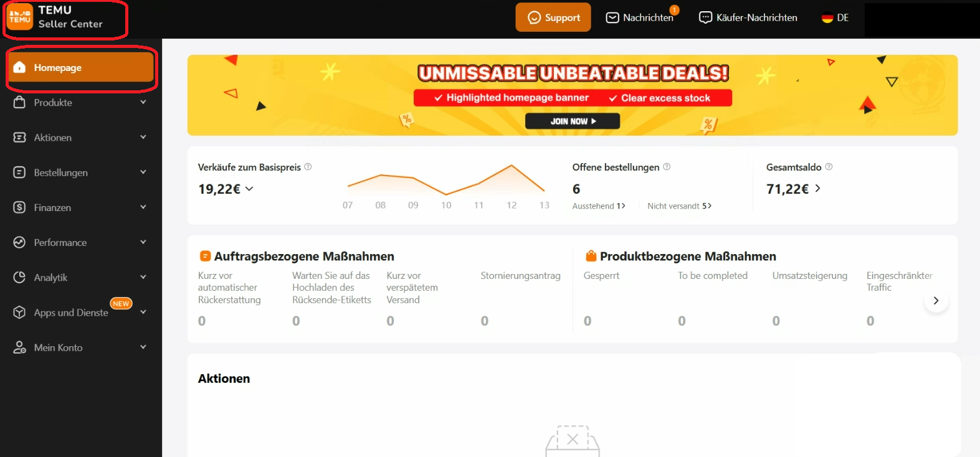Expand Mein Konto section
The width and height of the screenshot is (980, 457).
coord(143,347)
